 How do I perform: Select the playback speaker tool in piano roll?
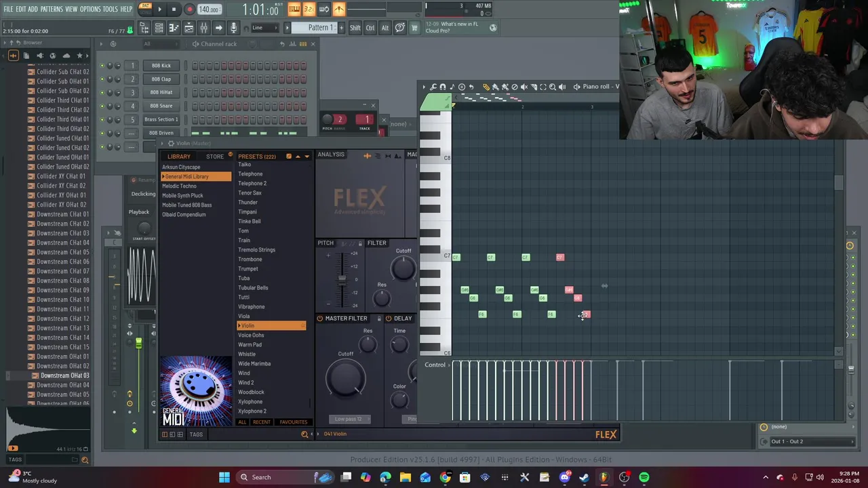pyautogui.click(x=562, y=87)
